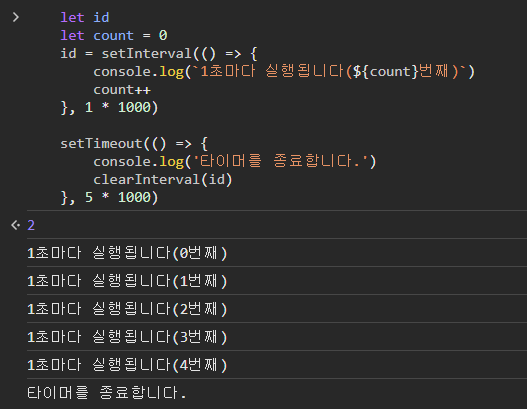Select the returned value 2
The image size is (527, 409).
pos(31,225)
